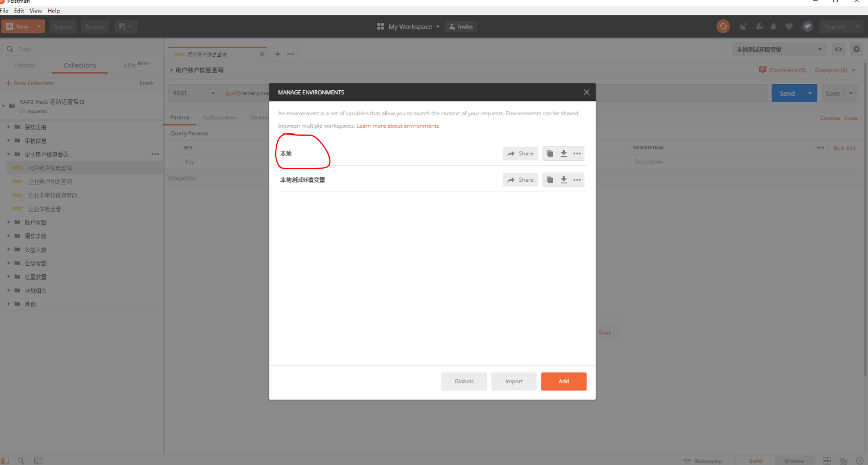Viewport: 868px width, 465px height.
Task: Switch to the Collections tab
Action: (x=79, y=65)
